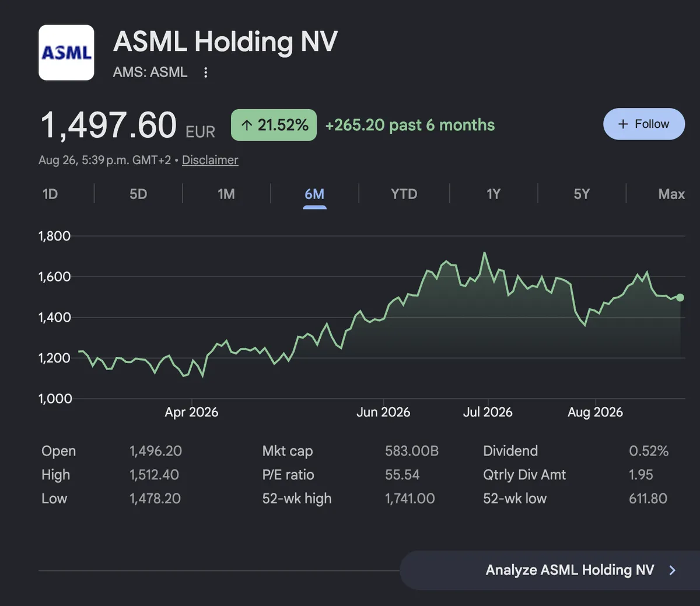
Task: Click the Low value 1,478.20
Action: click(x=155, y=499)
